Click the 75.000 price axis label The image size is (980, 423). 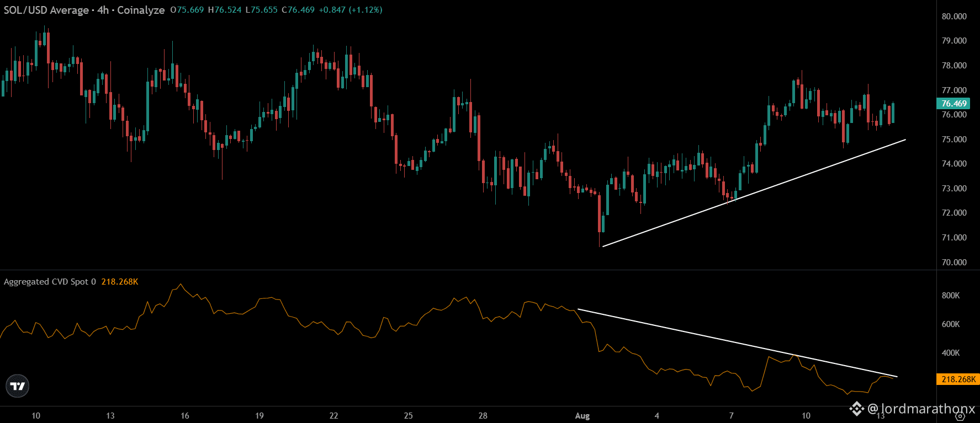click(x=954, y=140)
